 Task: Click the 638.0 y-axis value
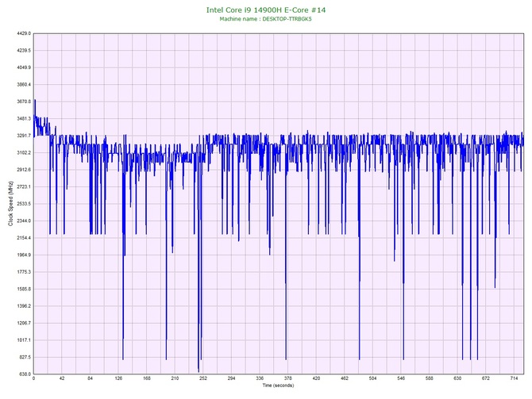(x=25, y=374)
